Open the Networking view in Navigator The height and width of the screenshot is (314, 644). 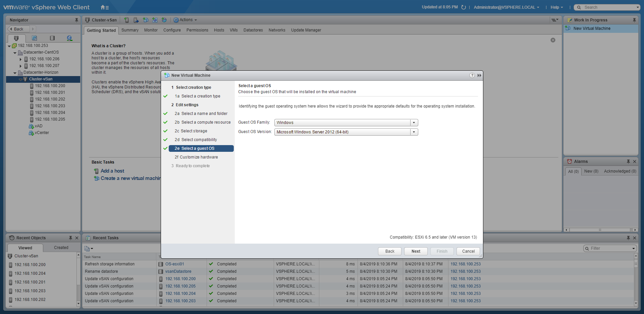tap(69, 38)
